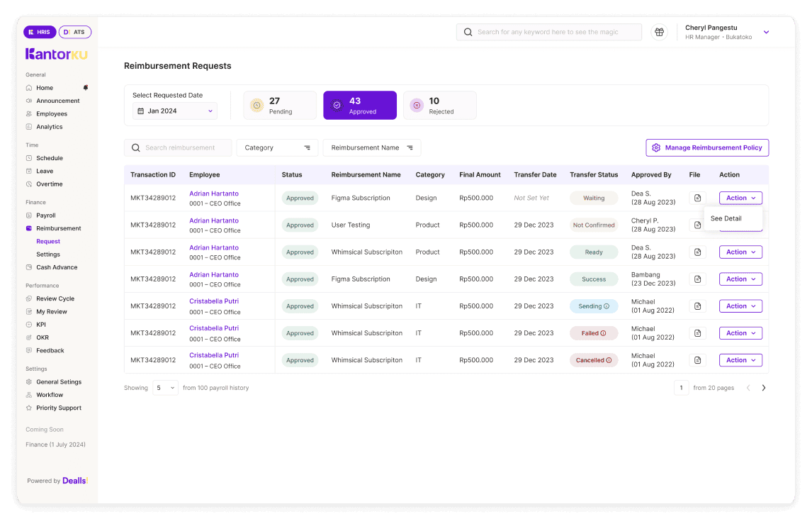Expand the Category filter dropdown
This screenshot has width=812, height=526.
tap(277, 147)
